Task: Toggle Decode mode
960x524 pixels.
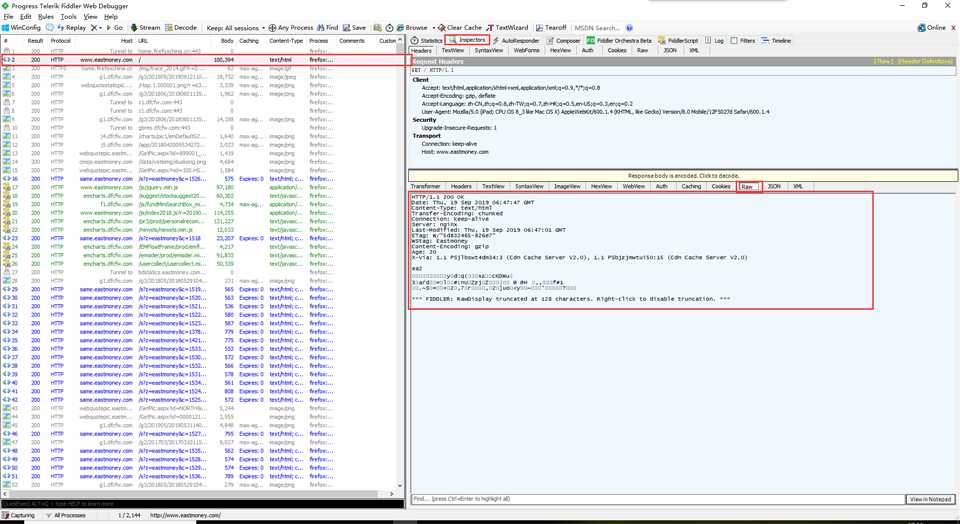Action: click(x=181, y=28)
